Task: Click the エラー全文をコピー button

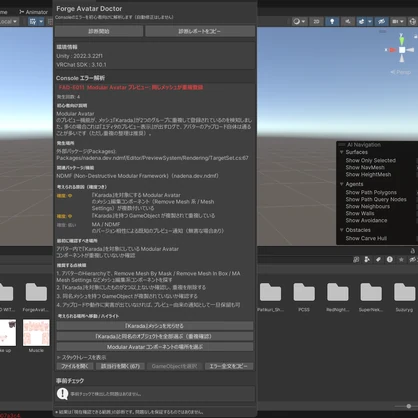Action: click(x=229, y=366)
